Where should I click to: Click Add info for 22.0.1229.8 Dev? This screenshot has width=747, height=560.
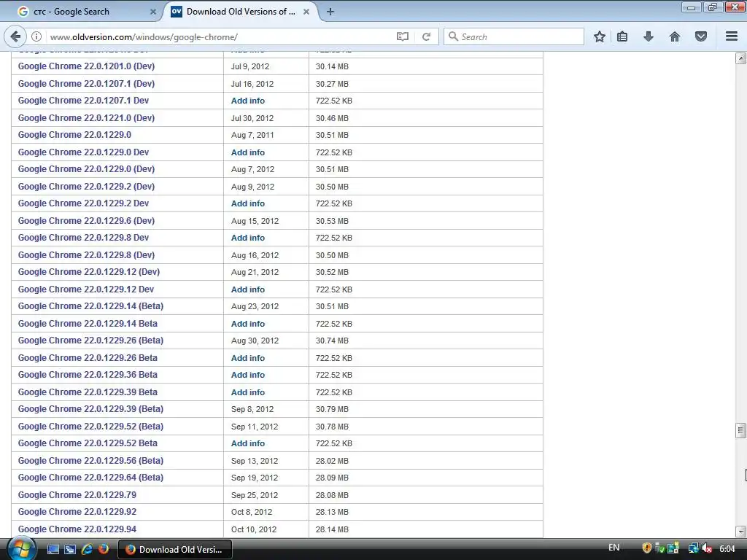pyautogui.click(x=248, y=238)
